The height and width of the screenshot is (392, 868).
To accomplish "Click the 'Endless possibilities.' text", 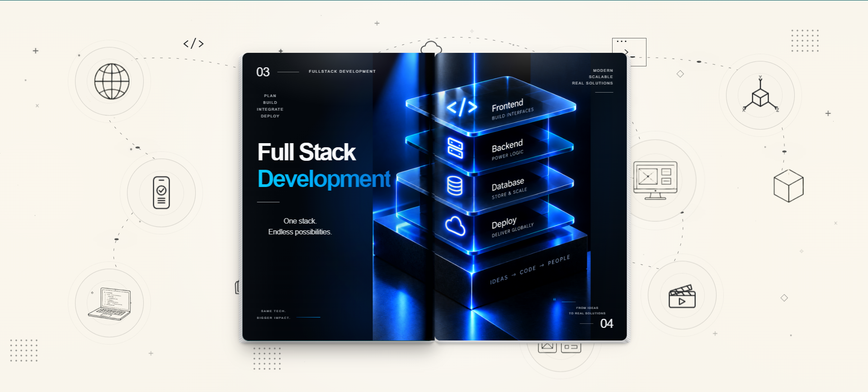I will click(x=300, y=232).
